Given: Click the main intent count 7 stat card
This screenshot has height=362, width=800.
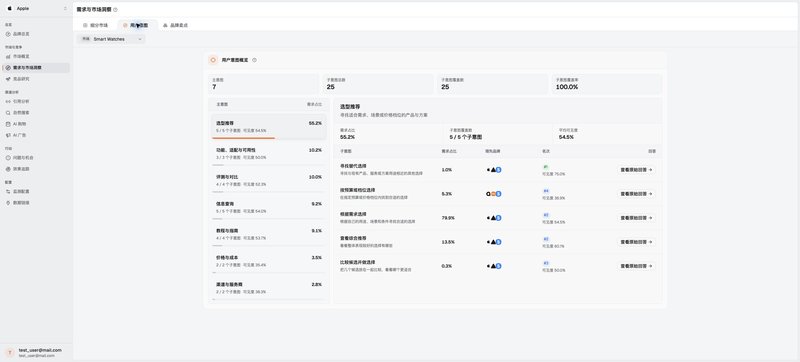Looking at the screenshot, I should click(x=264, y=84).
